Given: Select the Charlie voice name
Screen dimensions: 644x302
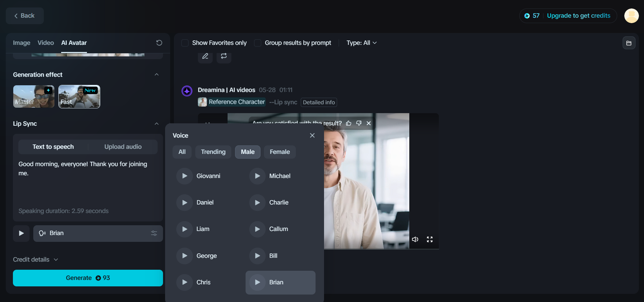Looking at the screenshot, I should 279,202.
